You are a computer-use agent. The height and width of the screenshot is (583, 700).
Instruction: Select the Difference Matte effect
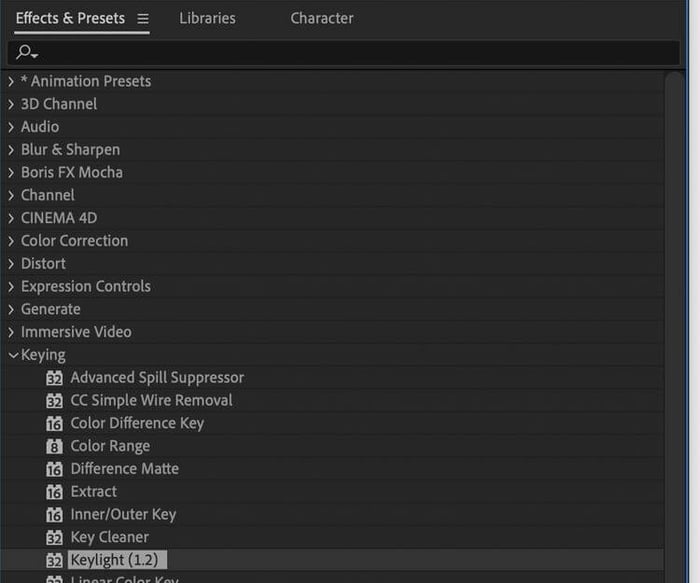(125, 469)
